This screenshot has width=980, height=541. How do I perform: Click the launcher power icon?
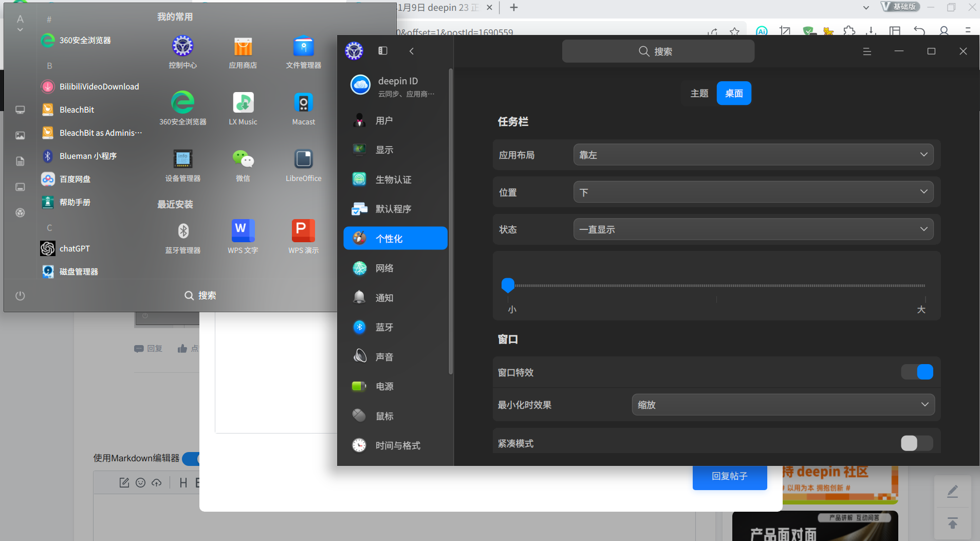pyautogui.click(x=20, y=296)
